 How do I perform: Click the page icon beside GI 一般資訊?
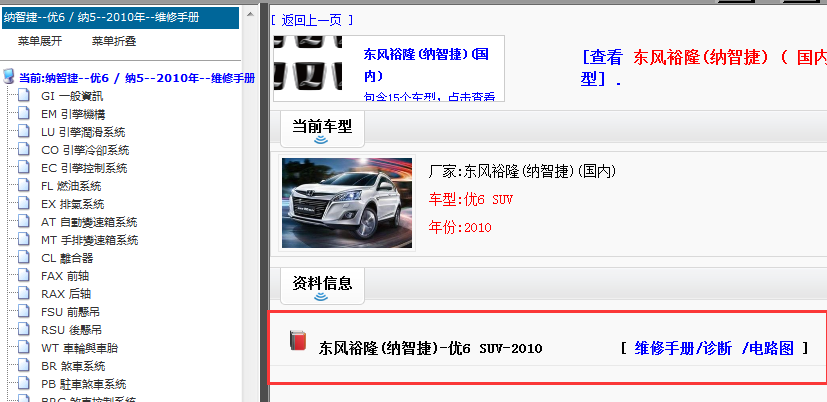click(24, 96)
